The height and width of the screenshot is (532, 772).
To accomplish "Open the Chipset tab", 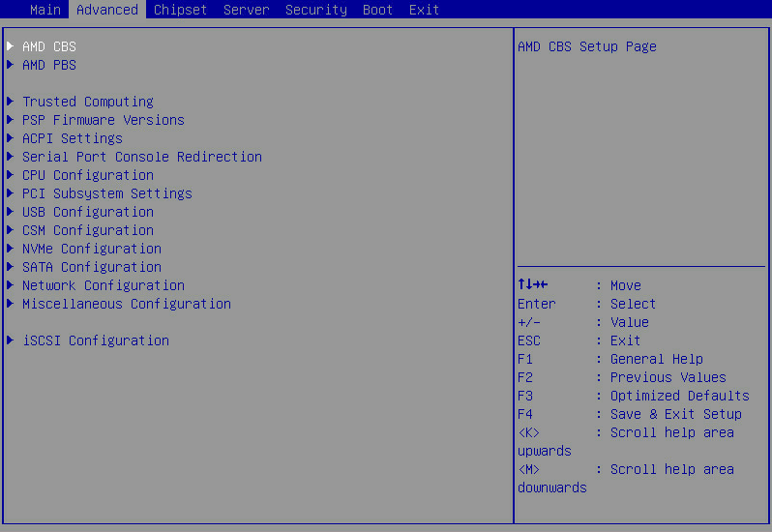I will [x=180, y=10].
